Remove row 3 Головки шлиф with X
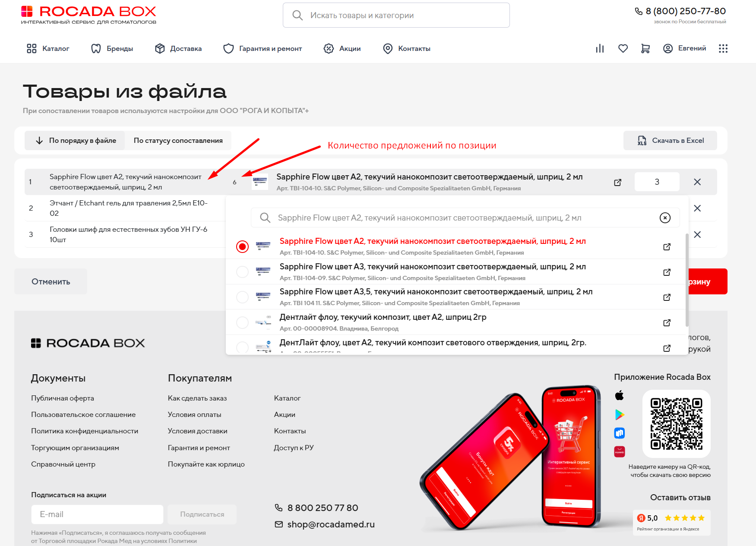Viewport: 756px width, 546px height. tap(697, 235)
